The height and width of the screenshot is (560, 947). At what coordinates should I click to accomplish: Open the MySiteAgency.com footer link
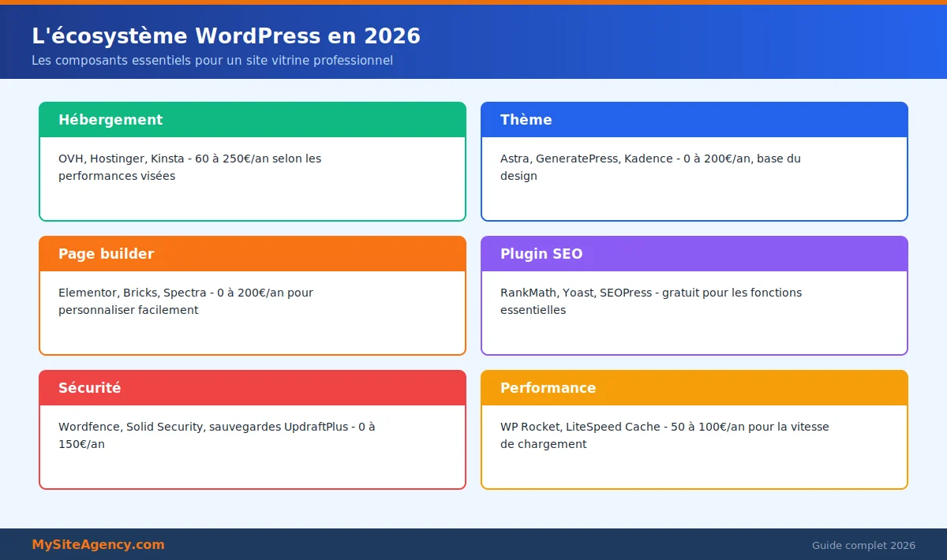[98, 545]
